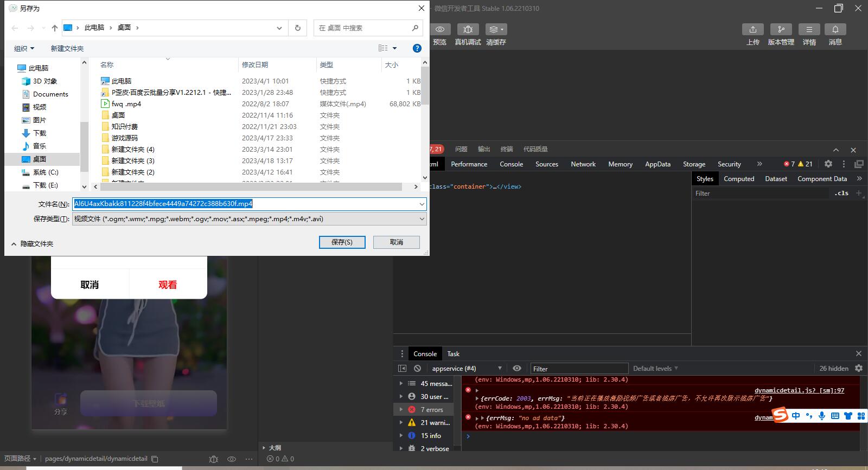Image resolution: width=868 pixels, height=470 pixels.
Task: Expand the 7 errors group
Action: click(401, 410)
